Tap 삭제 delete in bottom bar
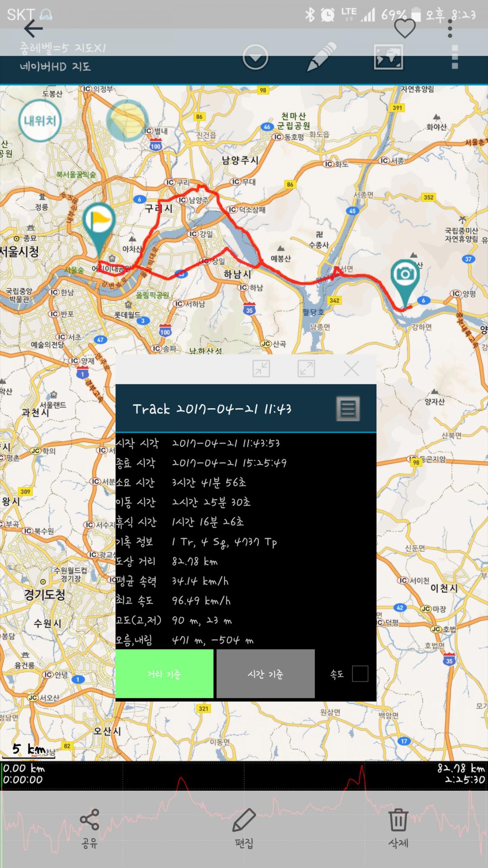The image size is (488, 868). (x=398, y=828)
